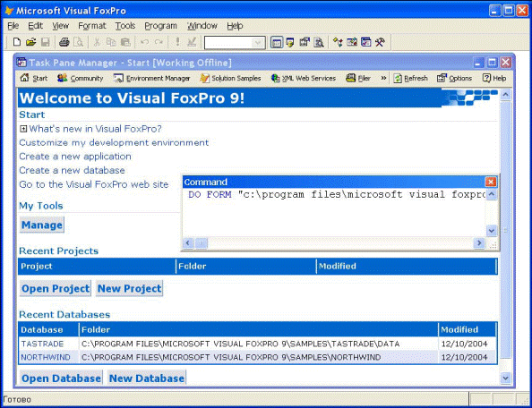Open the Environment Manager pane

click(x=151, y=78)
